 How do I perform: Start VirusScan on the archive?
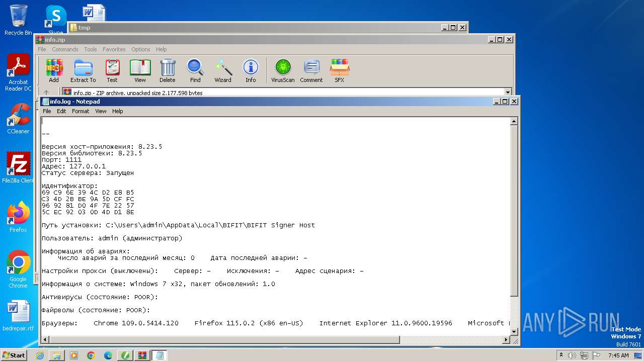click(x=283, y=71)
